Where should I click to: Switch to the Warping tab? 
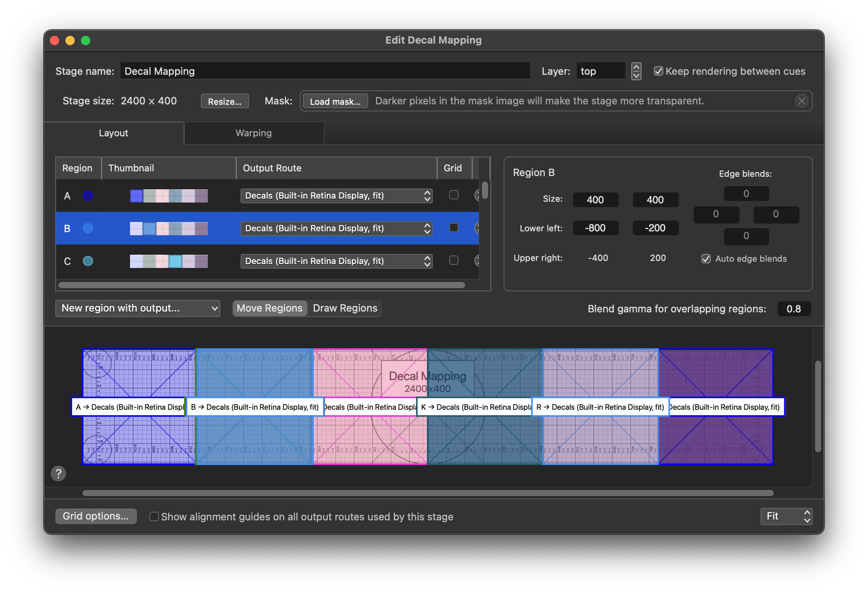click(254, 133)
